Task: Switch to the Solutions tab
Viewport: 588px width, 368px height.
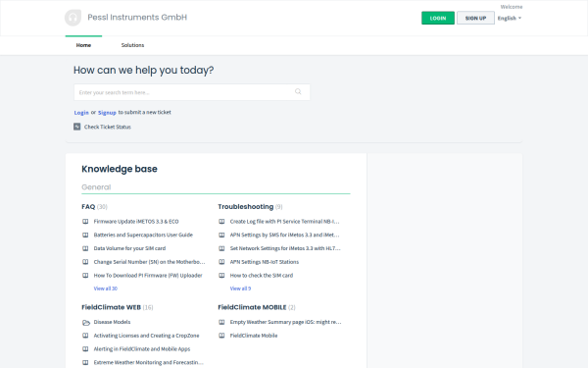Action: [132, 45]
